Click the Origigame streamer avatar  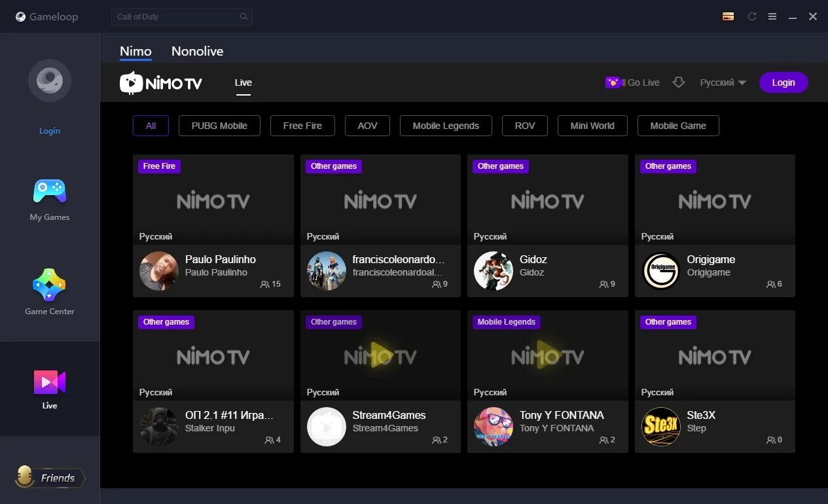pos(661,271)
